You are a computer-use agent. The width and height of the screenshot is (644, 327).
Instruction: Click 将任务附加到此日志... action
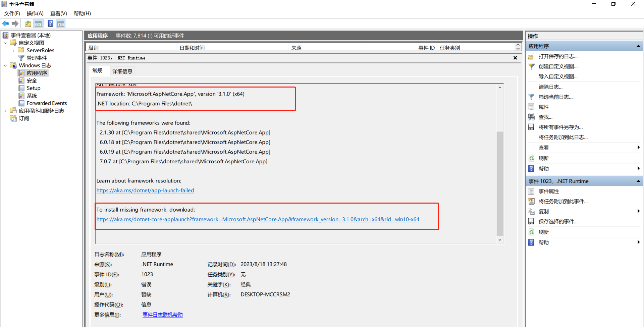[x=563, y=137]
